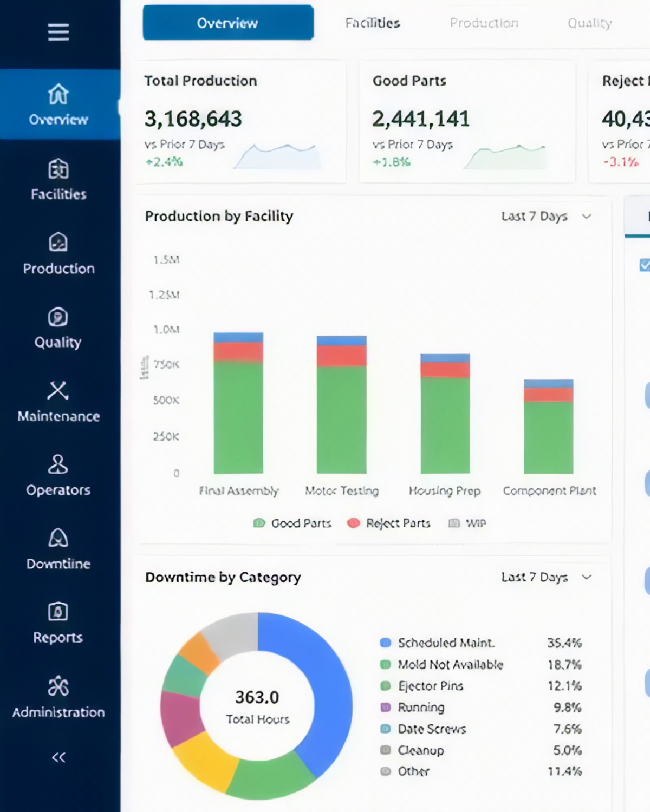Click the Final Assembly axis label
Viewport: 650px width, 812px height.
point(239,491)
